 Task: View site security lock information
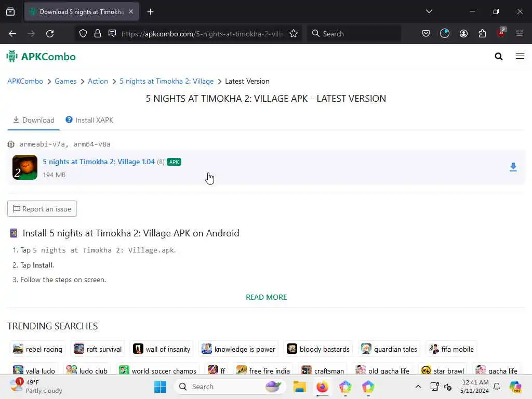coord(98,34)
